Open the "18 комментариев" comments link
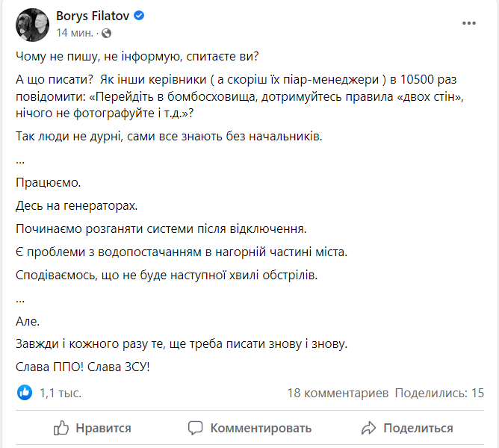The width and height of the screenshot is (499, 448). 338,392
